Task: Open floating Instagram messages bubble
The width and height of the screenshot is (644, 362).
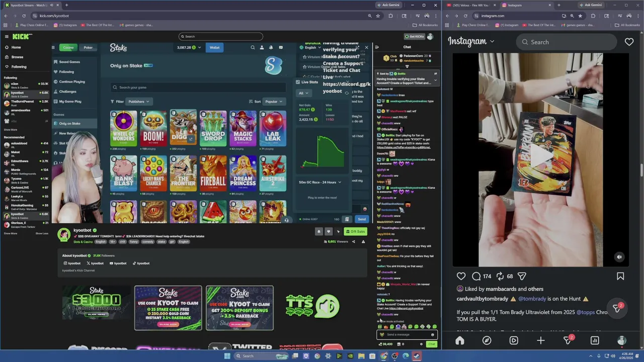Action: pyautogui.click(x=617, y=308)
